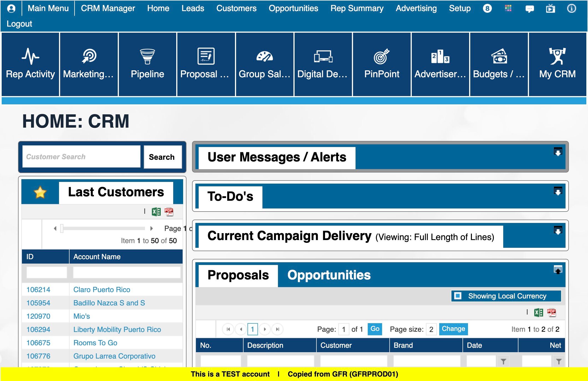The height and width of the screenshot is (381, 588).
Task: Open the PinPoint target tile
Action: pyautogui.click(x=382, y=64)
